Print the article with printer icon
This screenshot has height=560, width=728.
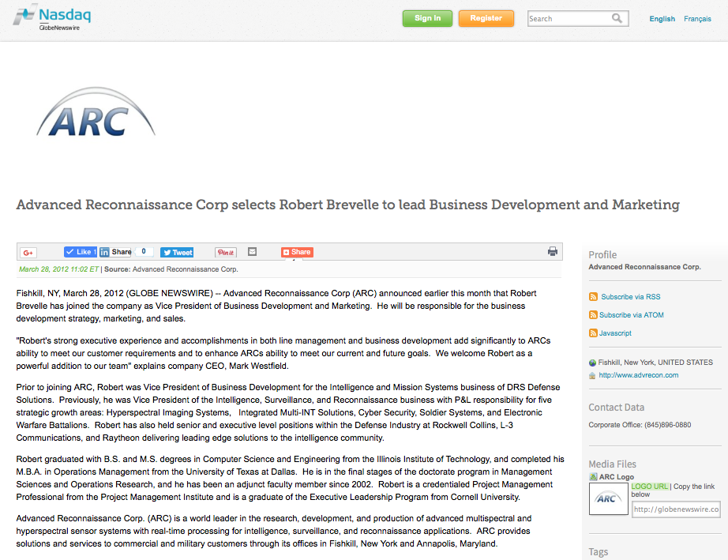point(553,252)
